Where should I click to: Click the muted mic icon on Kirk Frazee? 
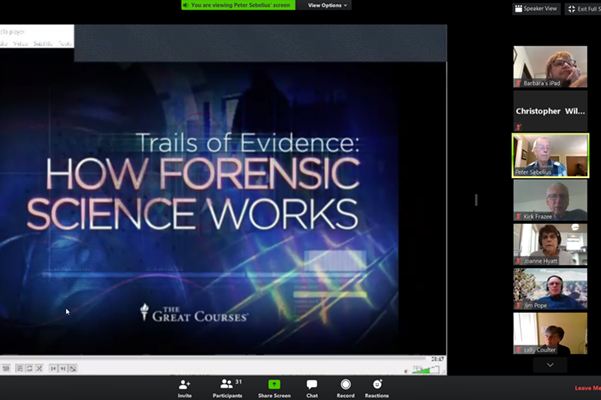pos(519,216)
